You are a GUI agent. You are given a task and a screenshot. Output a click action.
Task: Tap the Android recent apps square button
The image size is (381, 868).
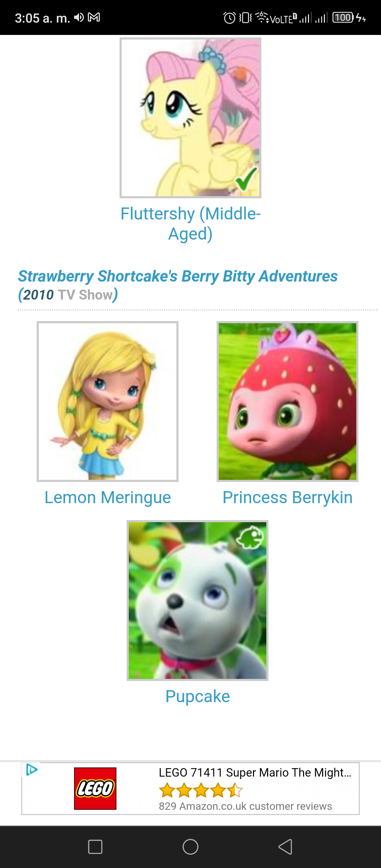(x=95, y=847)
